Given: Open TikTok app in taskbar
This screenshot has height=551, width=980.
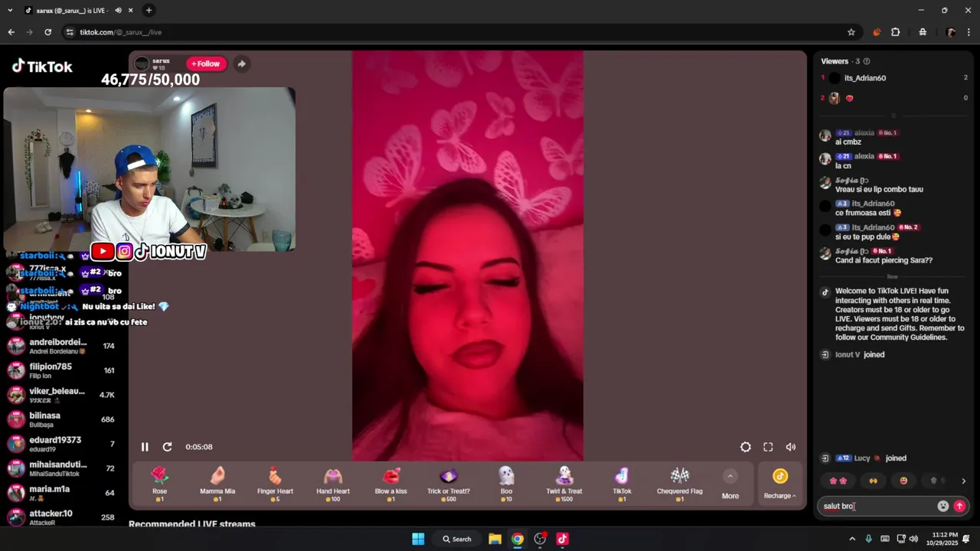Looking at the screenshot, I should pos(563,539).
